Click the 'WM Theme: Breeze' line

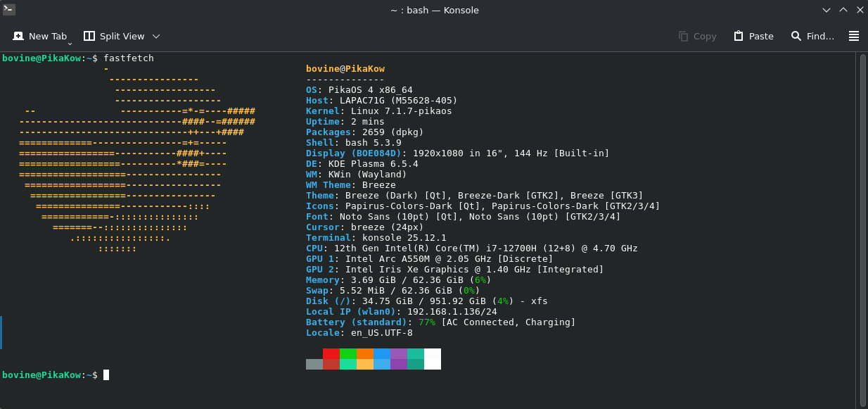click(351, 185)
